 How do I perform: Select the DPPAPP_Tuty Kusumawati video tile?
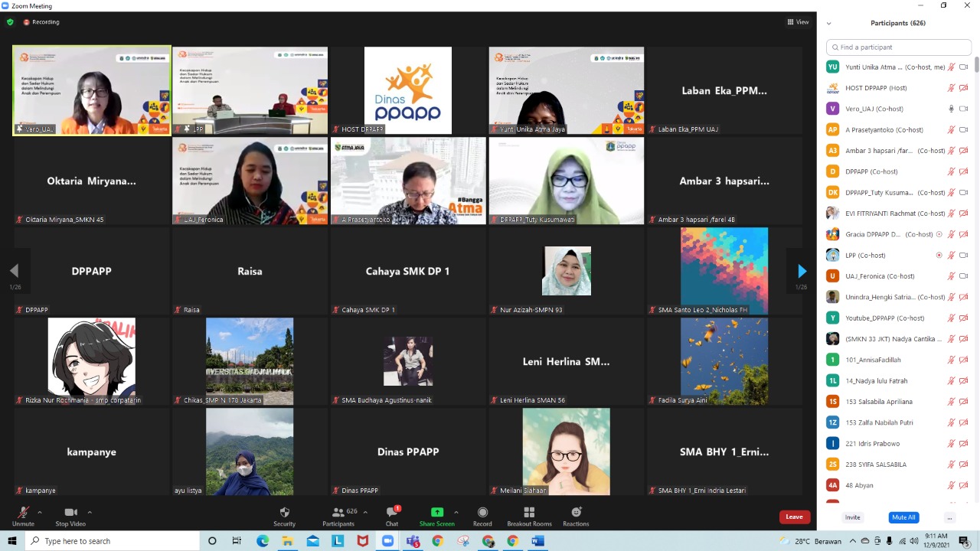click(x=567, y=181)
